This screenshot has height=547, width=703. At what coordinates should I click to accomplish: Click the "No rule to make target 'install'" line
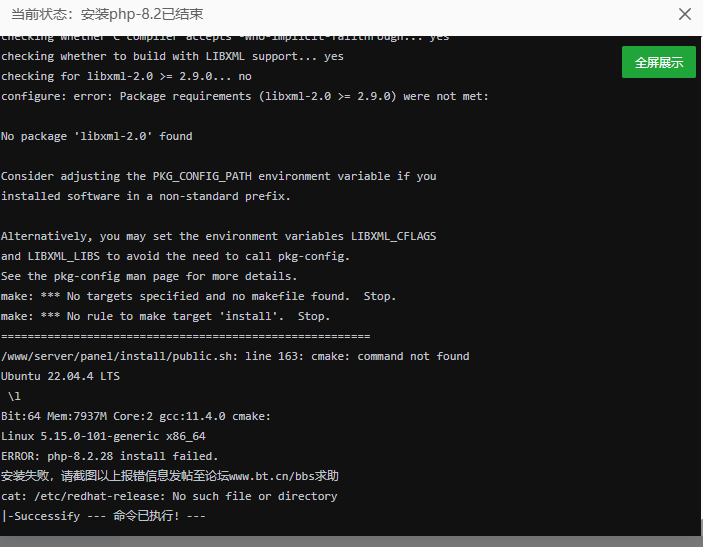click(x=165, y=316)
